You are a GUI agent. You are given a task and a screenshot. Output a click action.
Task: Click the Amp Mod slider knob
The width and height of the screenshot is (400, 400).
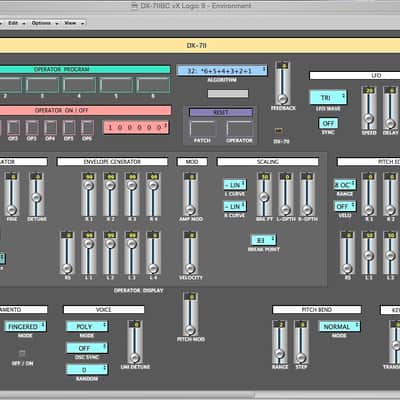[190, 210]
